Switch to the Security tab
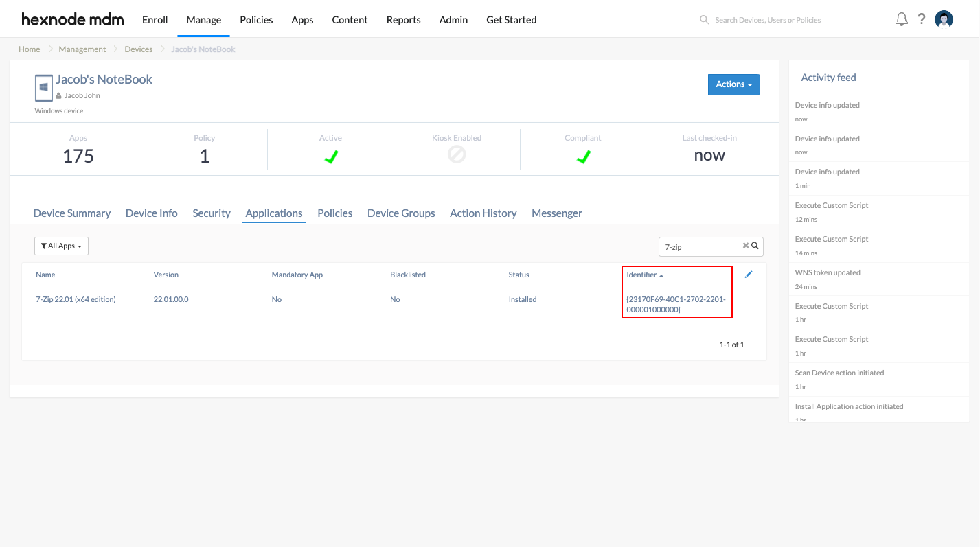This screenshot has height=547, width=980. pyautogui.click(x=212, y=213)
